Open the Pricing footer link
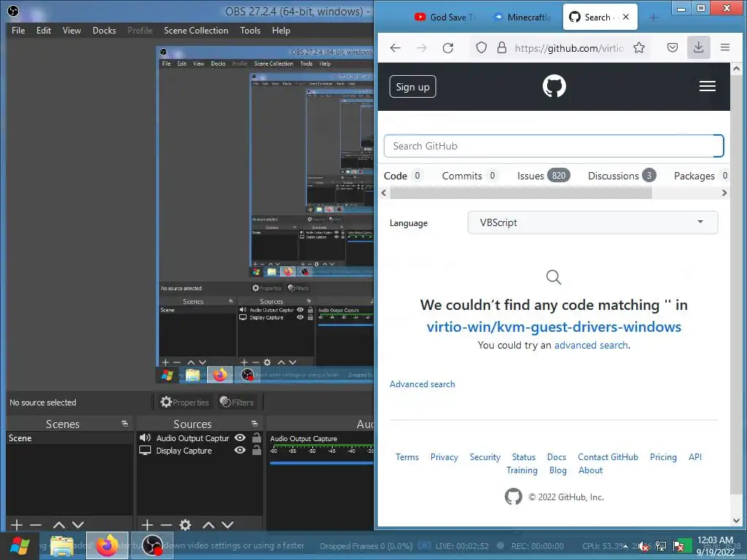Image resolution: width=747 pixels, height=560 pixels. tap(663, 456)
